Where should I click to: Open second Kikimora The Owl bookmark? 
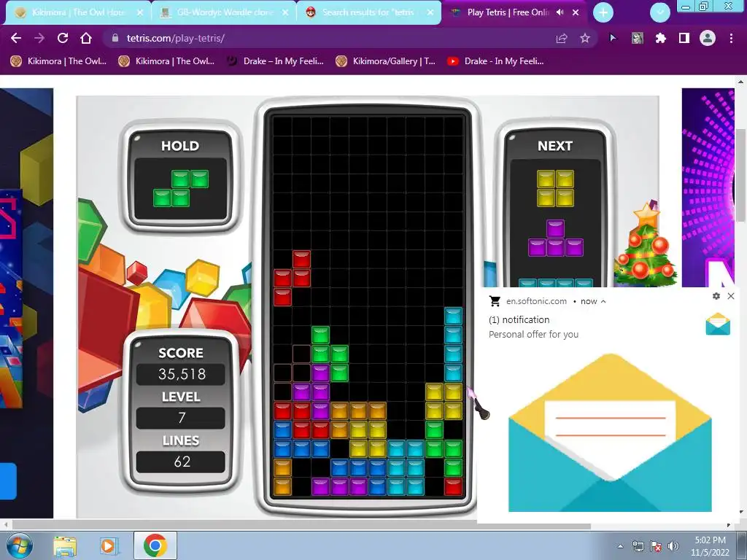[x=166, y=61]
